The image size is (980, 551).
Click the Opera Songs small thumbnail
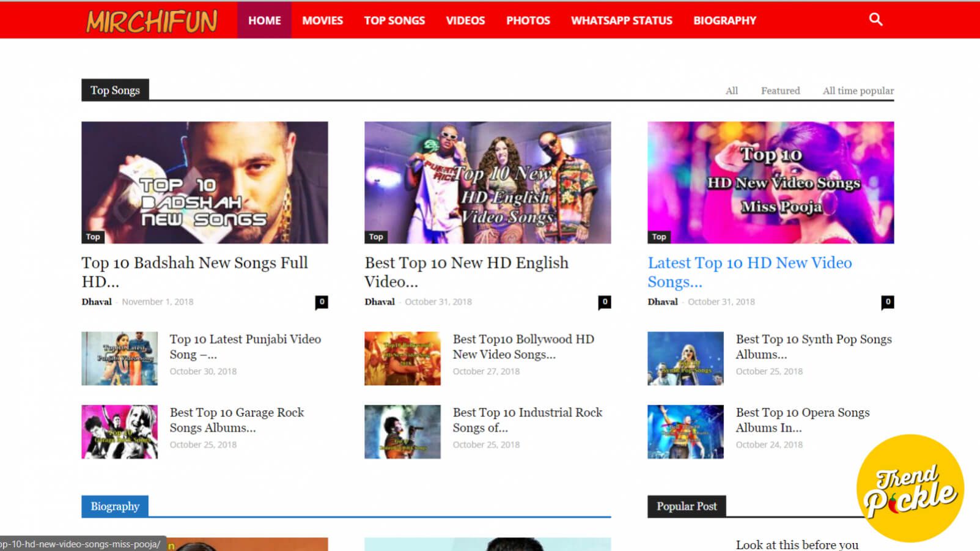[685, 432]
